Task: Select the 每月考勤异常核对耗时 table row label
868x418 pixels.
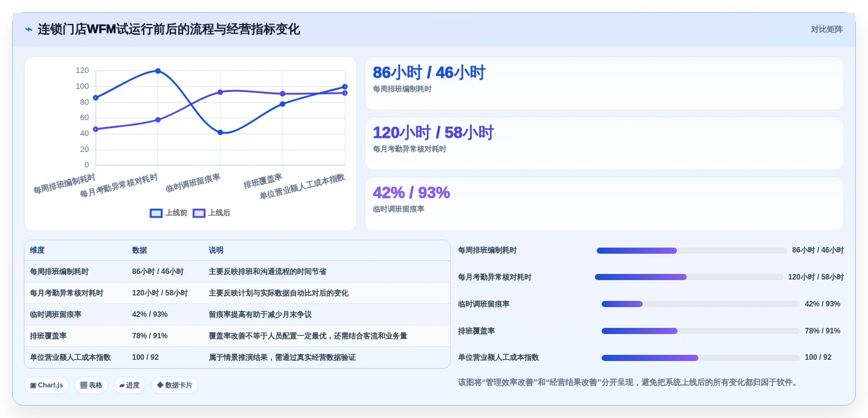Action: click(x=67, y=293)
